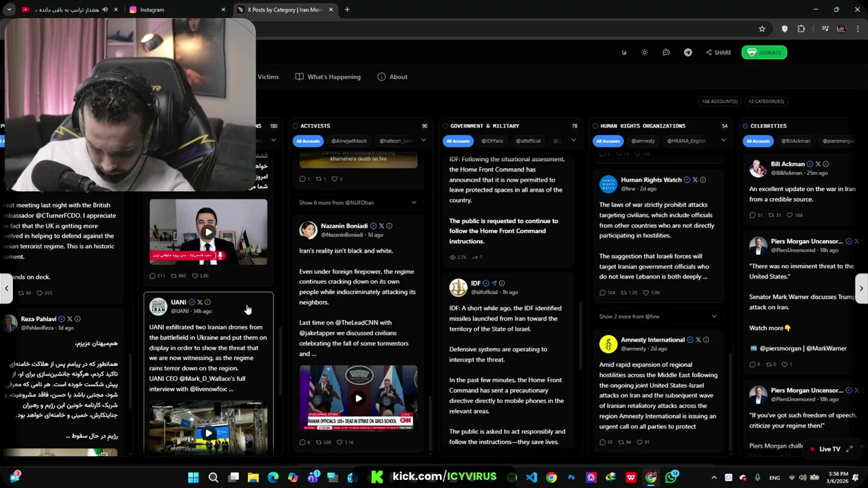Open the Victims navigation item

tap(268, 77)
